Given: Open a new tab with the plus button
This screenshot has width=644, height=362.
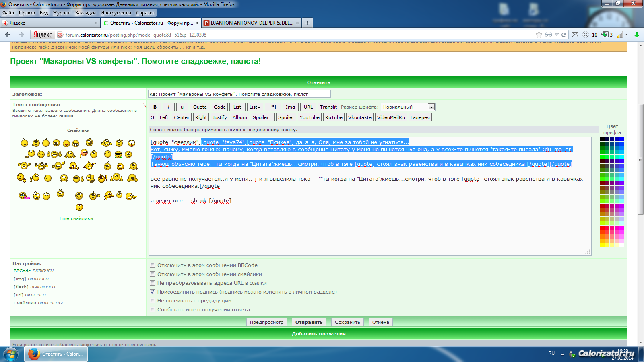Looking at the screenshot, I should 308,23.
